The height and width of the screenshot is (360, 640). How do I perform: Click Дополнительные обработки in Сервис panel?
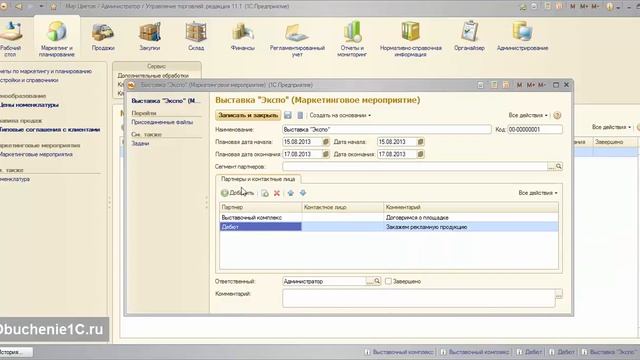tap(153, 76)
